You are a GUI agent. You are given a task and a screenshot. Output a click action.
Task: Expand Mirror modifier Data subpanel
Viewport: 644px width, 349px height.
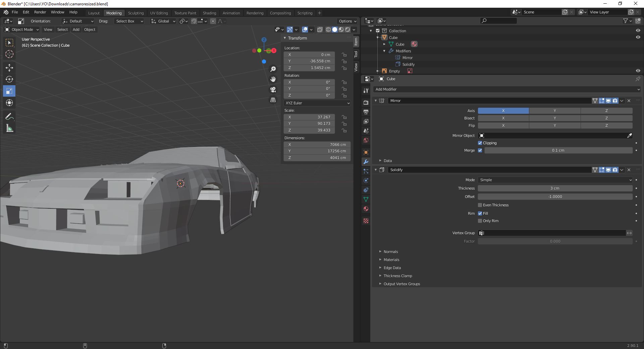tap(387, 161)
